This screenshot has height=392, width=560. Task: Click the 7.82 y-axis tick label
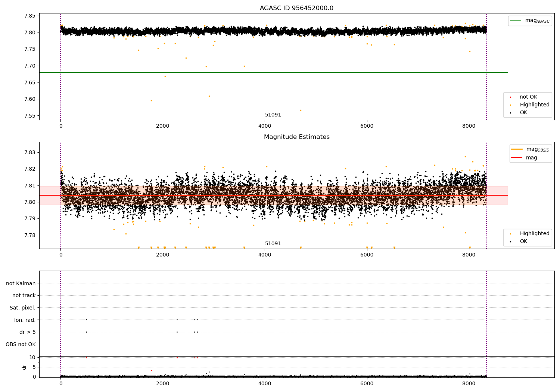30,169
